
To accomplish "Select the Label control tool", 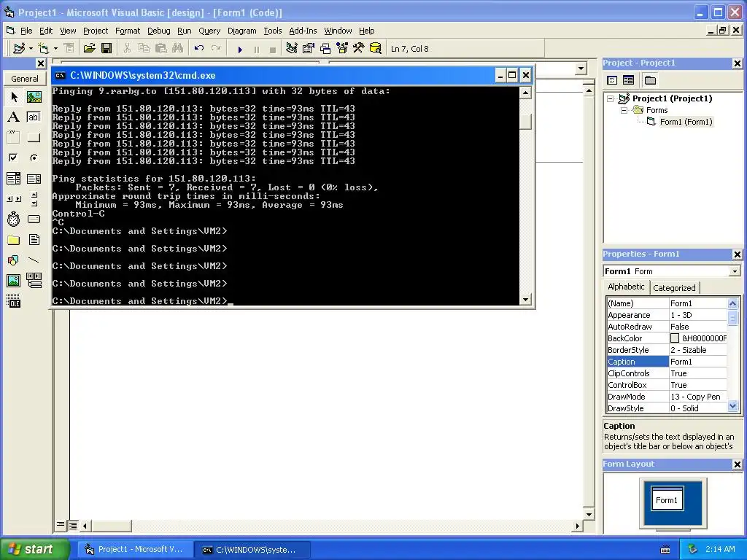I will tap(14, 117).
